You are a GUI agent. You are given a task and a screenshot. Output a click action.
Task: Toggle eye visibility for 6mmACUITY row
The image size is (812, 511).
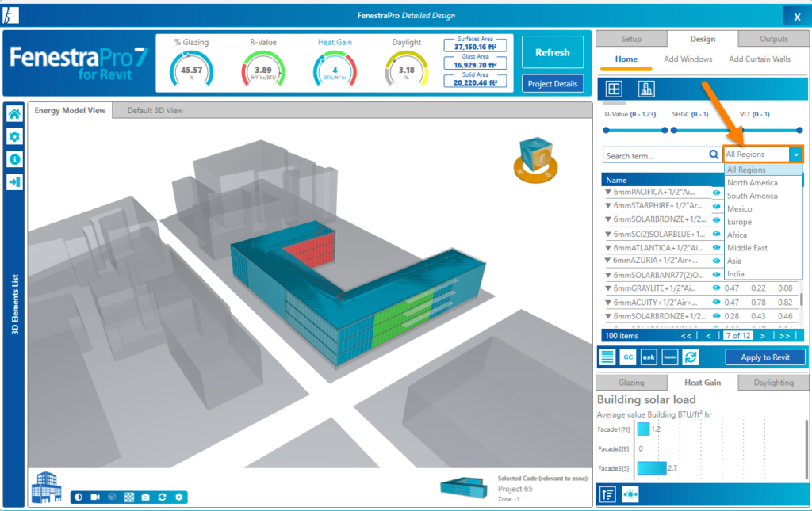(716, 302)
